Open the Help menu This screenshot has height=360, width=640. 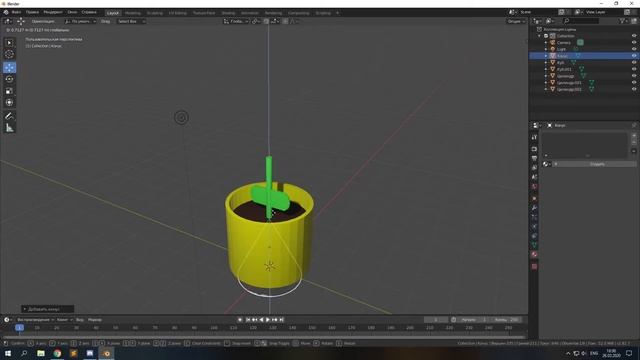89,12
